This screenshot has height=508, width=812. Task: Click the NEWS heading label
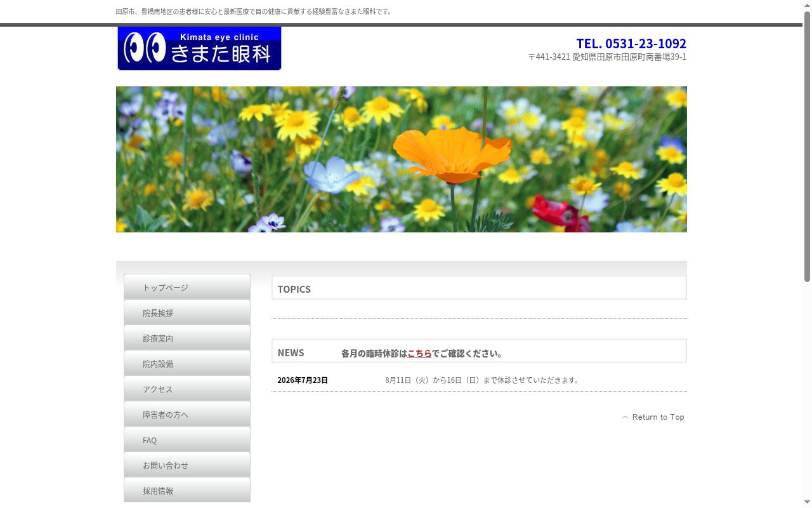(x=291, y=352)
